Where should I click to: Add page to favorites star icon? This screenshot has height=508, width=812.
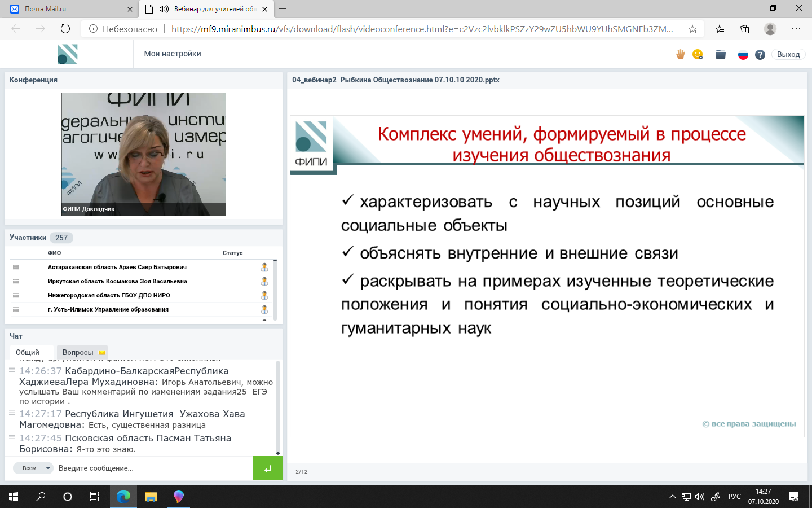point(692,29)
